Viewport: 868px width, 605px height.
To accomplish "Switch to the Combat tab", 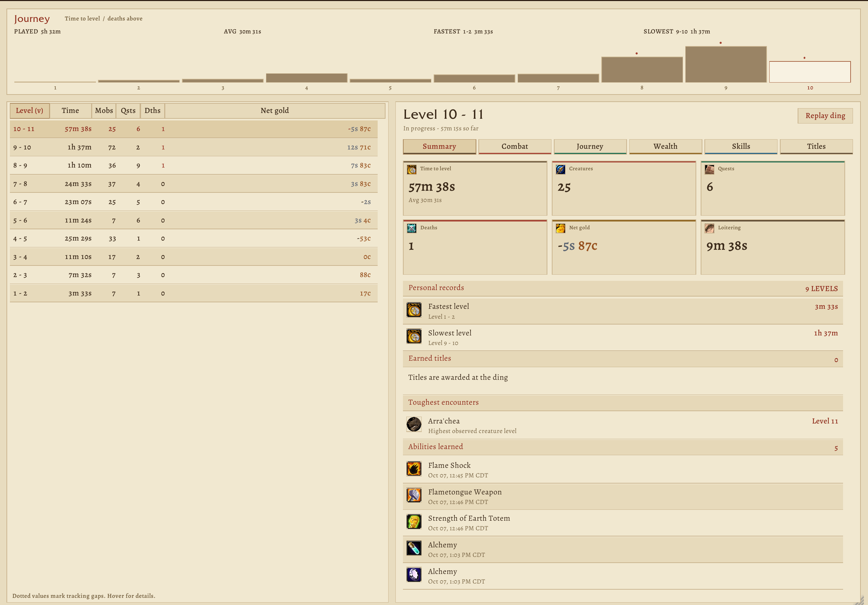I will pyautogui.click(x=515, y=147).
